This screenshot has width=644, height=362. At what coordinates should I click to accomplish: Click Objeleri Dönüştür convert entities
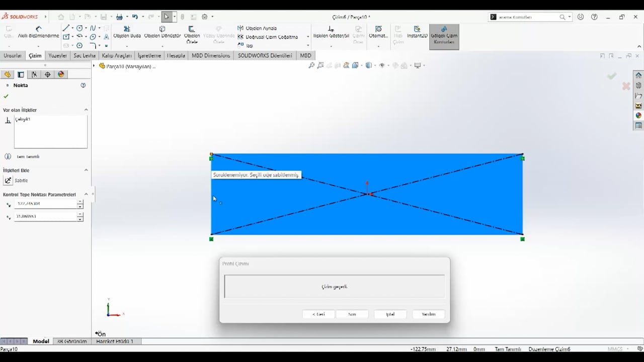click(x=163, y=32)
